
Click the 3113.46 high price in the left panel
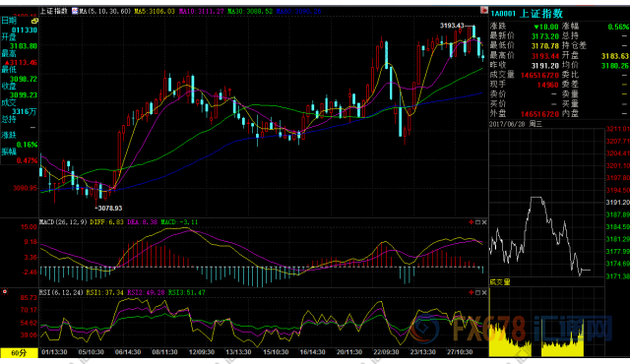[x=22, y=63]
